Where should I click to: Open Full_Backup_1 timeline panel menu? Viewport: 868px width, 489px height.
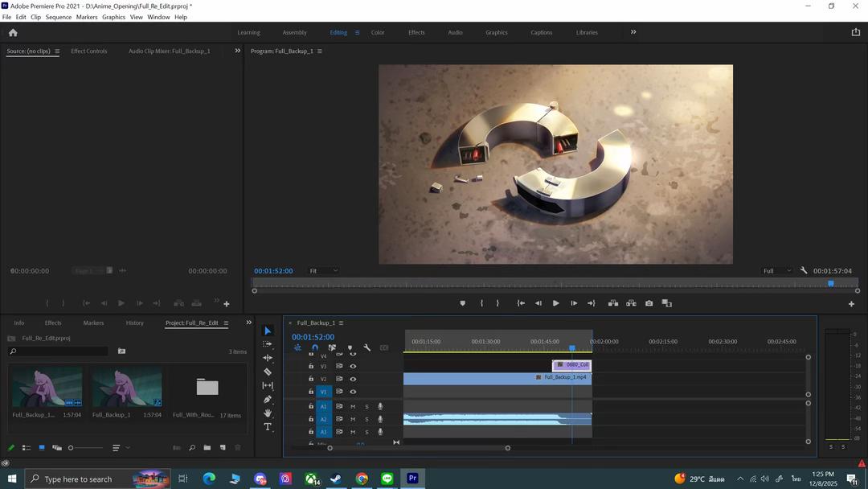[x=341, y=323]
